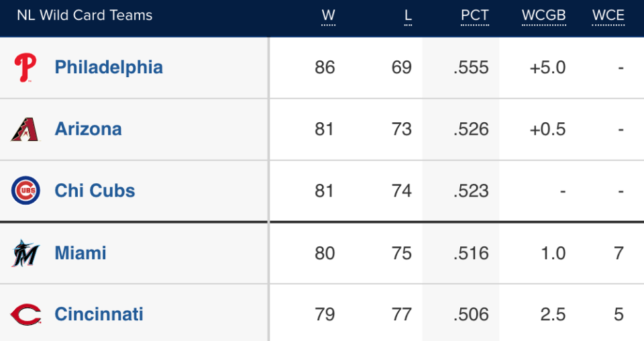Viewport: 644px width, 341px height.
Task: Open the Philadelphia team link
Action: tap(109, 68)
